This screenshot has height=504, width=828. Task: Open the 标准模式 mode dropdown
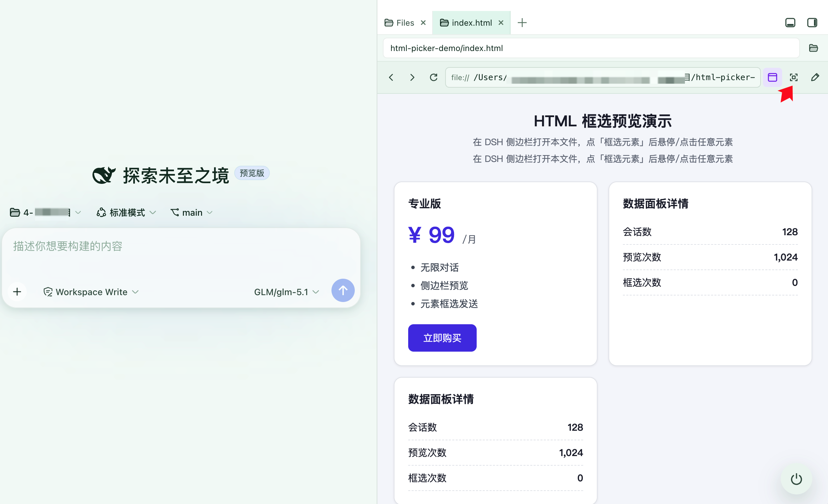[x=126, y=212]
